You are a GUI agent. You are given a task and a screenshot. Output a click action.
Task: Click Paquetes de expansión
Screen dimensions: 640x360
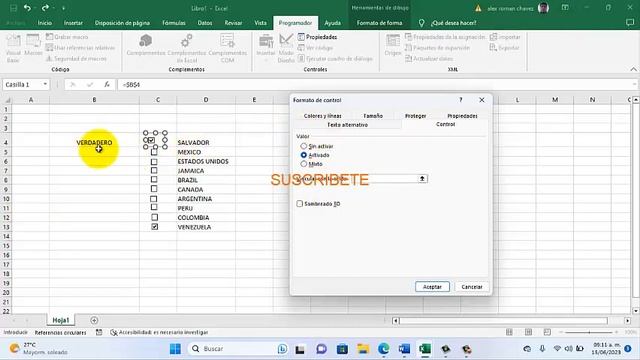(x=437, y=48)
